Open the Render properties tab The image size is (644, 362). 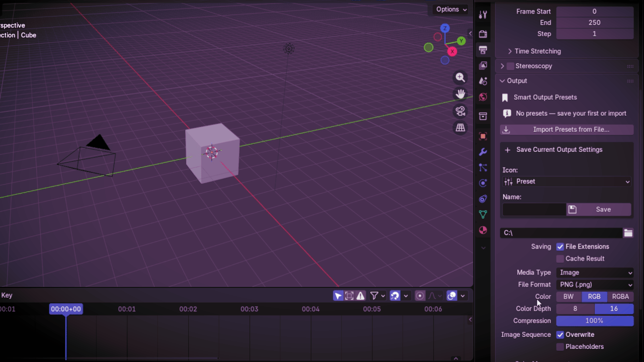point(483,34)
